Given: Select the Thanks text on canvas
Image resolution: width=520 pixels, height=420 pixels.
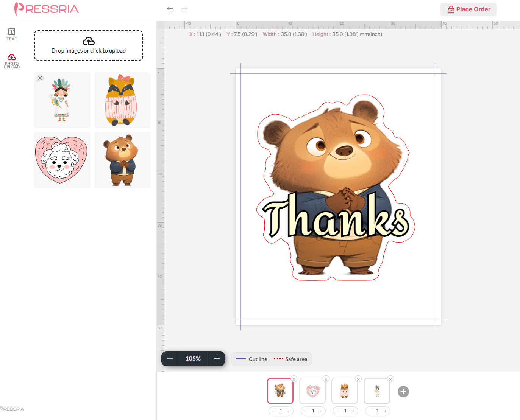Looking at the screenshot, I should (x=336, y=216).
